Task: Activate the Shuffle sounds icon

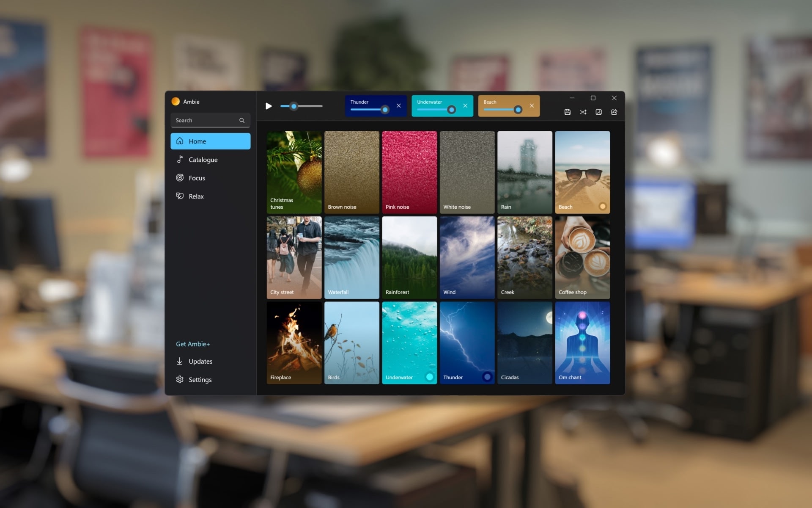Action: 583,112
